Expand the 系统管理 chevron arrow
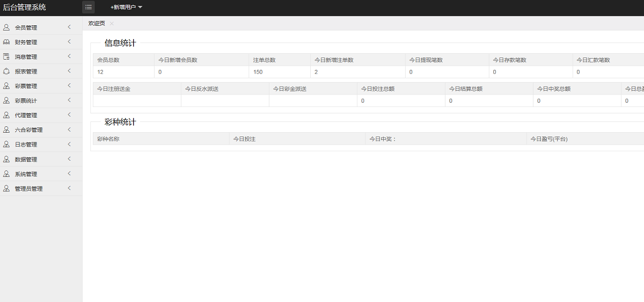Screen dimensions: 644x302 69,174
